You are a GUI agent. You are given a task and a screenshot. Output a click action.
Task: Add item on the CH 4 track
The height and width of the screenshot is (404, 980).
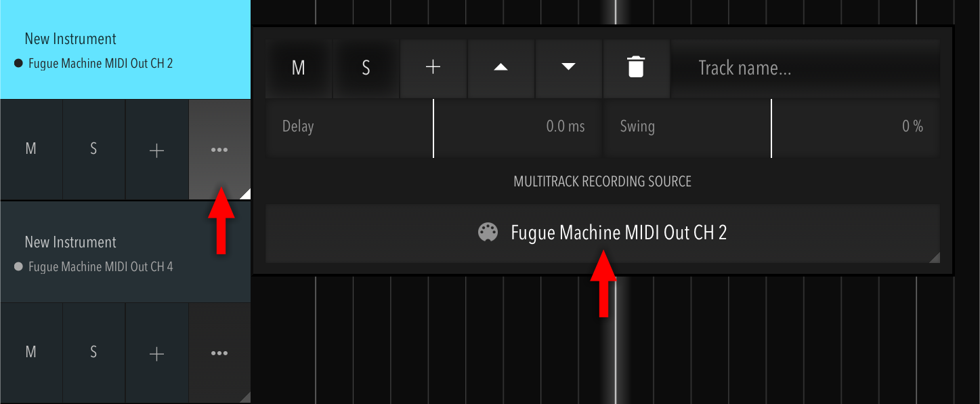[156, 352]
